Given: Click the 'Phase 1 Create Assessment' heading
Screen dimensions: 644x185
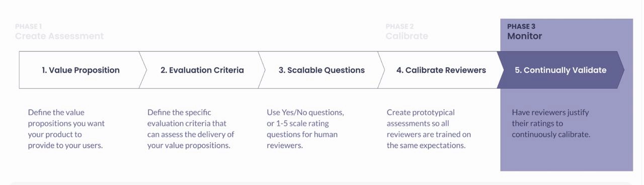Looking at the screenshot, I should pyautogui.click(x=59, y=32).
